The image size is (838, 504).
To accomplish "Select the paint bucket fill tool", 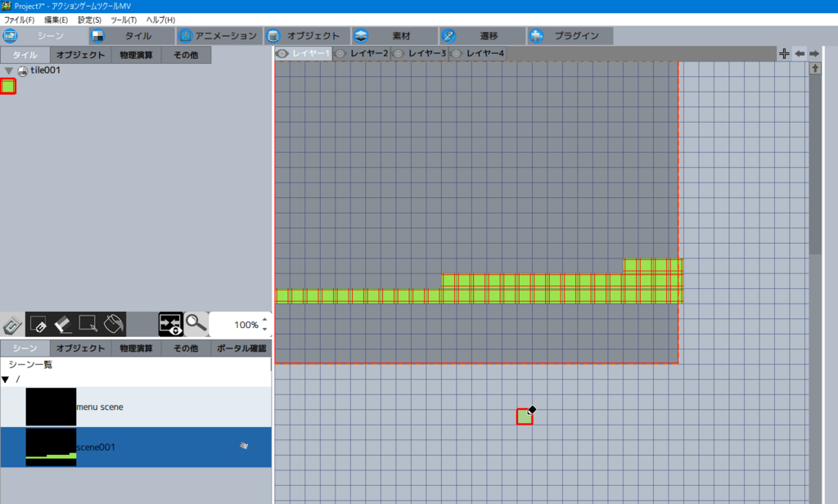I will pyautogui.click(x=113, y=325).
